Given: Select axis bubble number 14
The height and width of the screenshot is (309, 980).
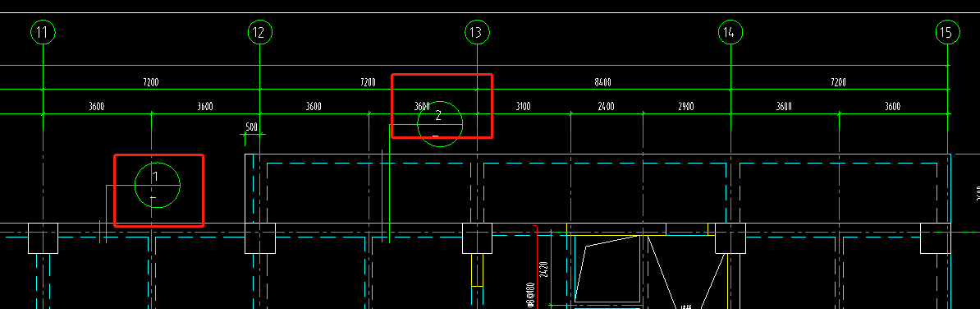Looking at the screenshot, I should [730, 32].
